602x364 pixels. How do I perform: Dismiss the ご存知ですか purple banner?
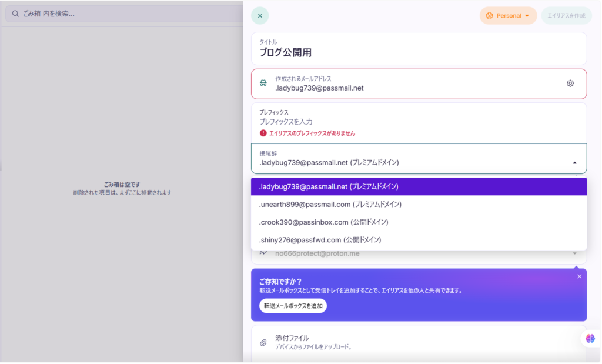click(x=579, y=276)
